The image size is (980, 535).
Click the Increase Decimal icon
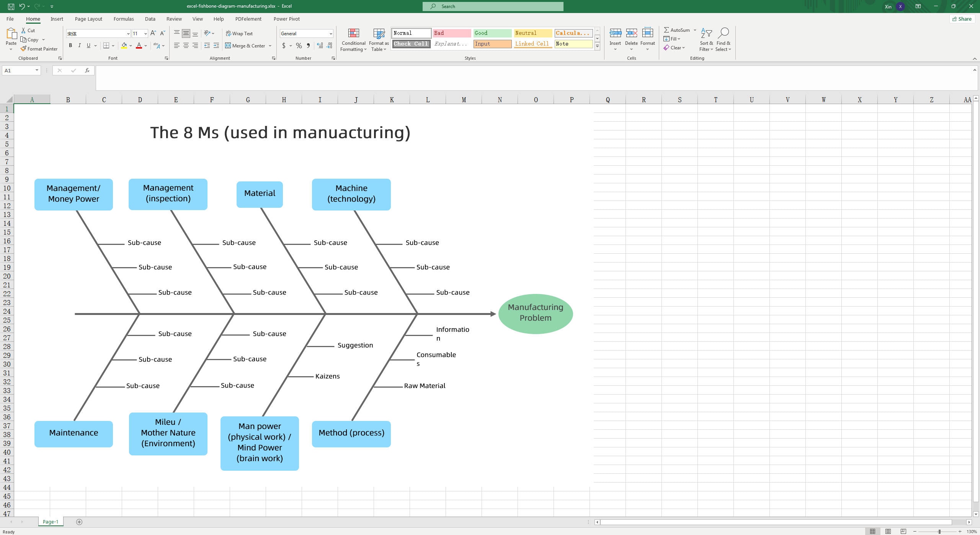click(x=320, y=46)
